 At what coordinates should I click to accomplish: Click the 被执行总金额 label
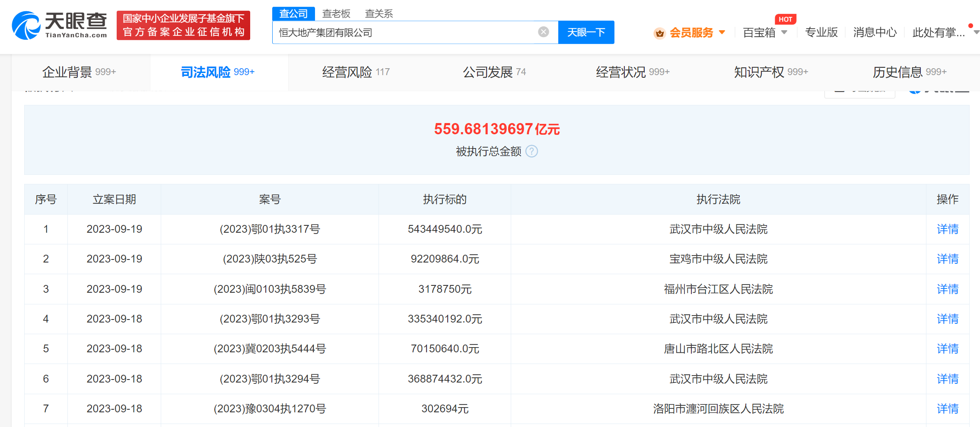489,152
